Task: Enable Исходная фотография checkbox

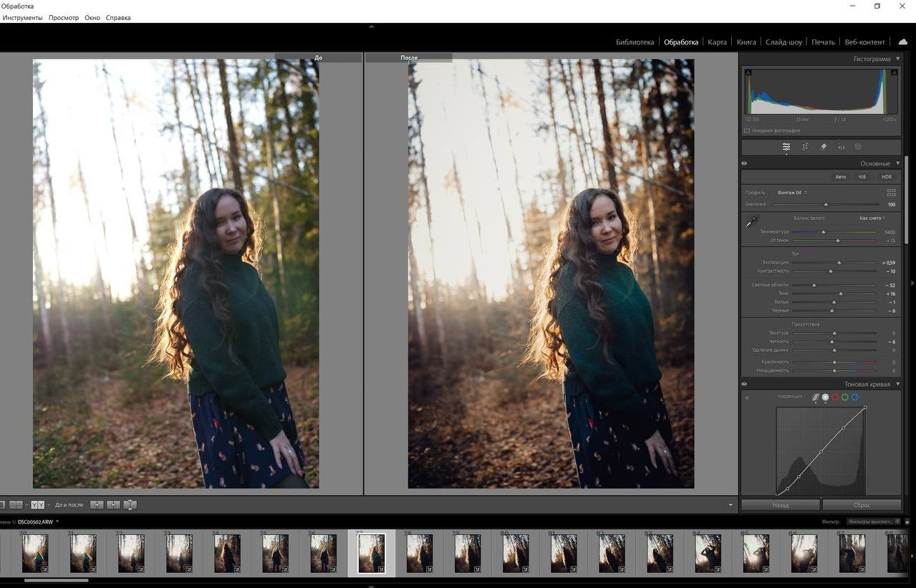Action: (x=747, y=130)
